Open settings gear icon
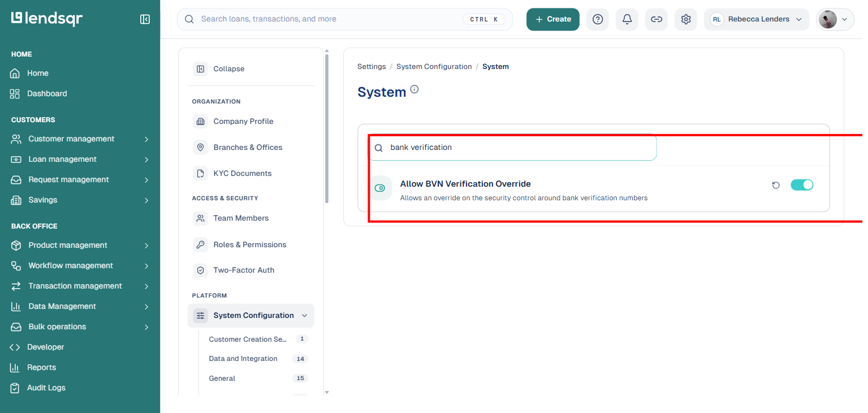The height and width of the screenshot is (413, 868). click(686, 19)
